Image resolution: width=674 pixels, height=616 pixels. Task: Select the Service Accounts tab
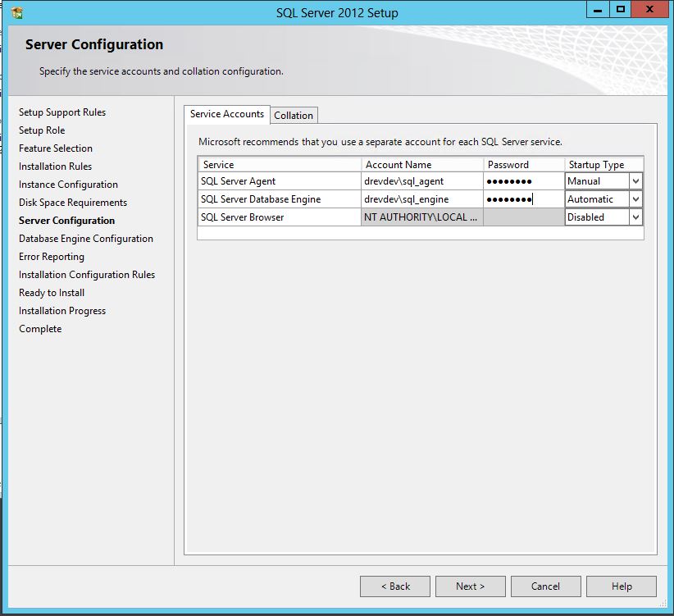pos(227,114)
